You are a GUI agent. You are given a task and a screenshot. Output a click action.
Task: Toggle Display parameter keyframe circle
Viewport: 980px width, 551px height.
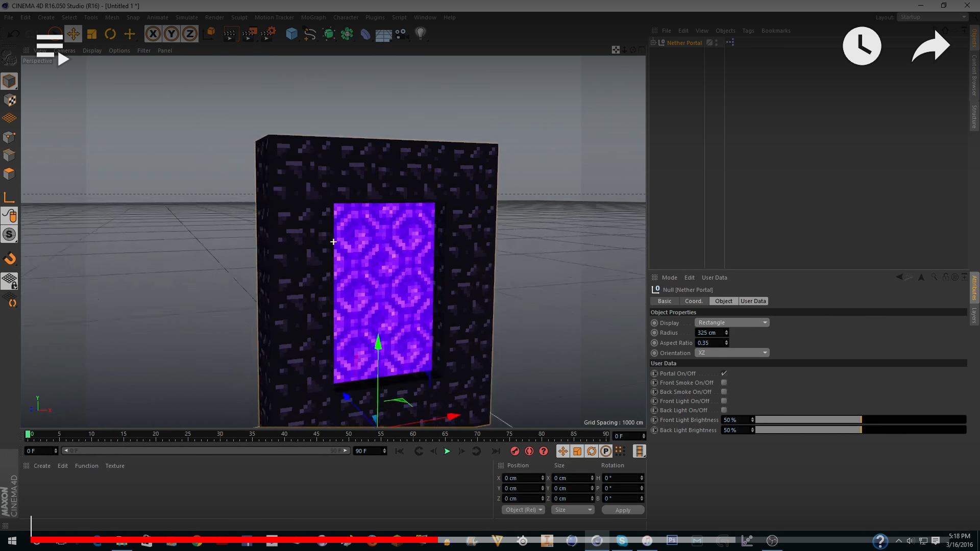point(654,323)
